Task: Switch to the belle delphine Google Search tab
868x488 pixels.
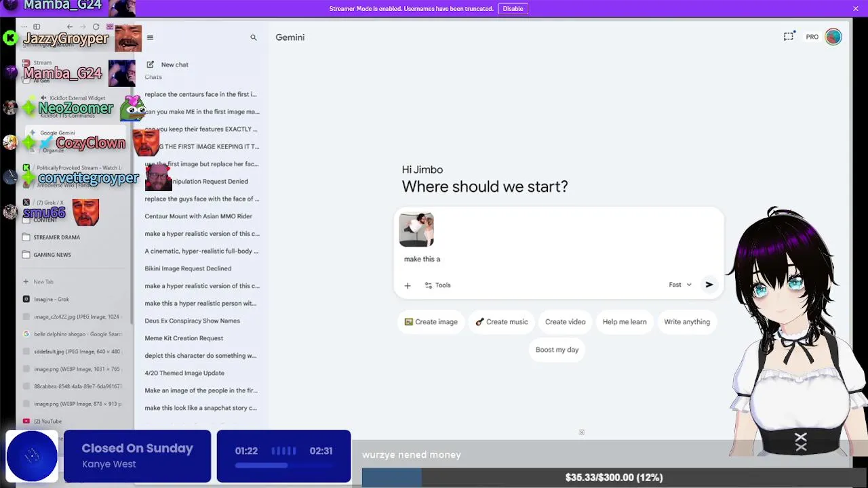Action: pyautogui.click(x=72, y=334)
